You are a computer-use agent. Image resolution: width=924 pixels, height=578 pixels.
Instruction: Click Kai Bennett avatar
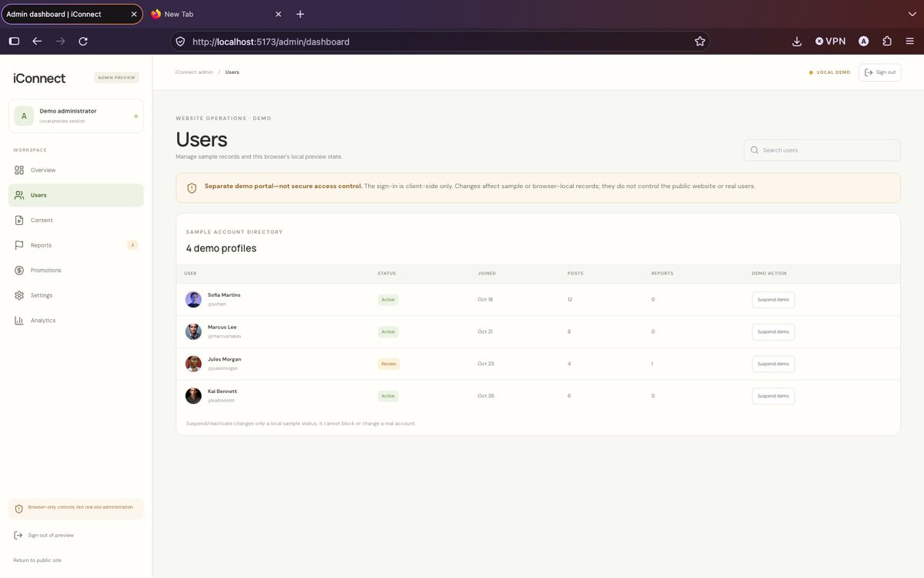(193, 396)
